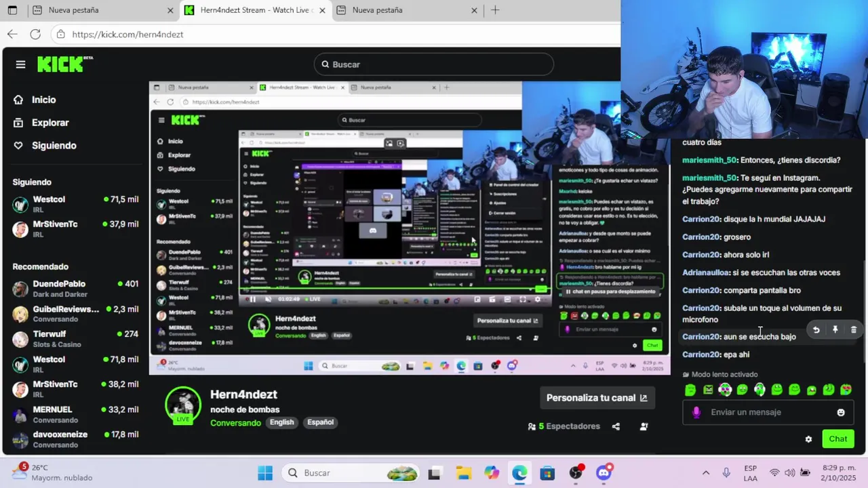
Task: Open the Kick hamburger sidebar menu
Action: point(20,64)
